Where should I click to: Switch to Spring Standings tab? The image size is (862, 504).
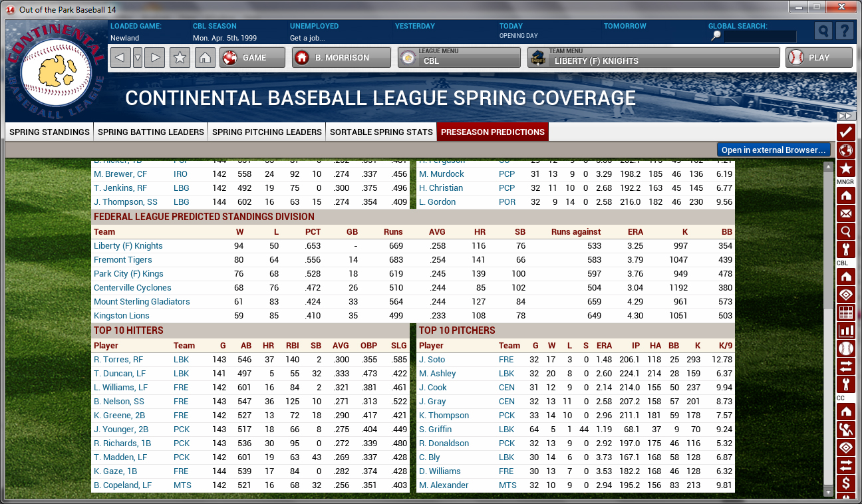(49, 132)
